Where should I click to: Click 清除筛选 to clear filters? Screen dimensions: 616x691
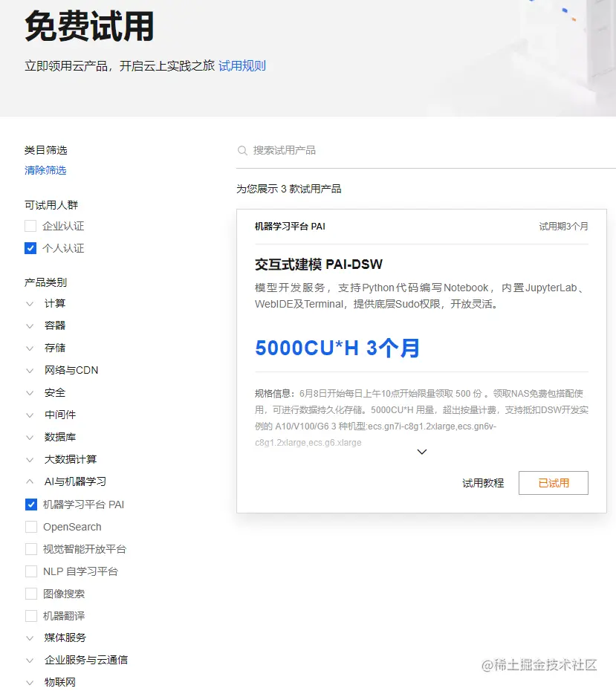(x=45, y=170)
